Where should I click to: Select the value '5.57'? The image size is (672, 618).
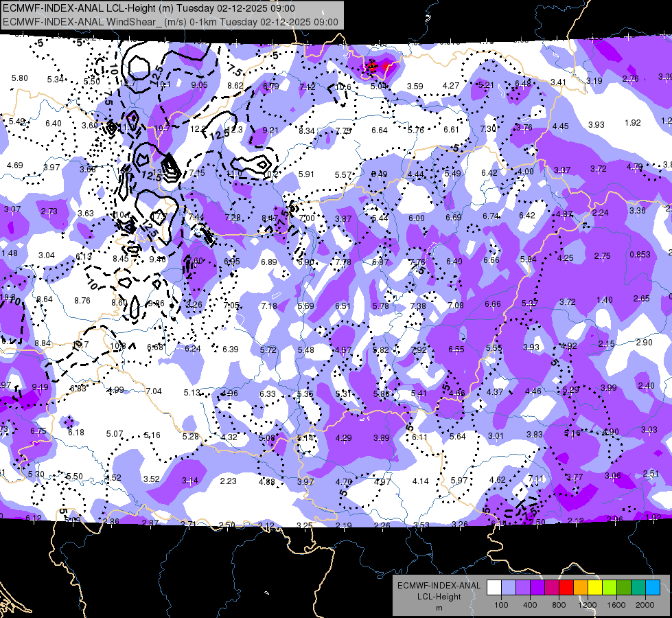coord(343,175)
